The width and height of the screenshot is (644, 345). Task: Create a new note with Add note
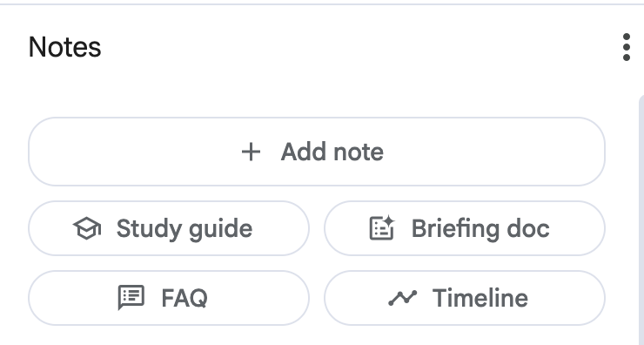[x=317, y=152]
